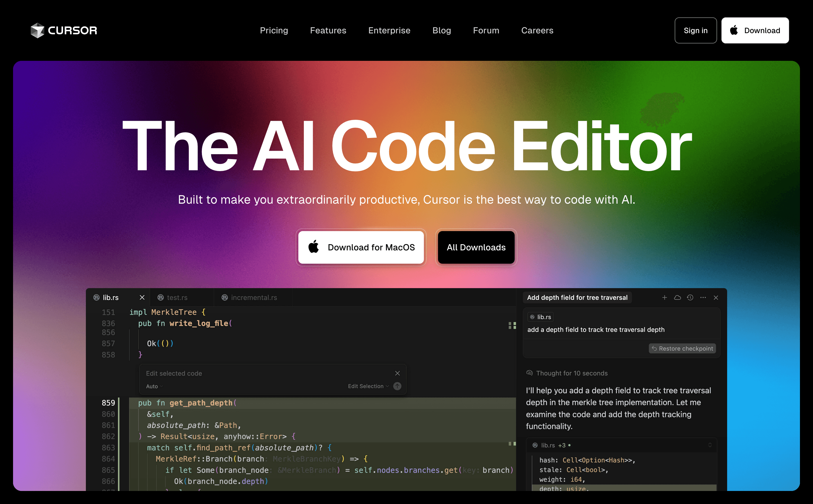Click the Cursor cube logo
The height and width of the screenshot is (504, 813).
[x=37, y=30]
